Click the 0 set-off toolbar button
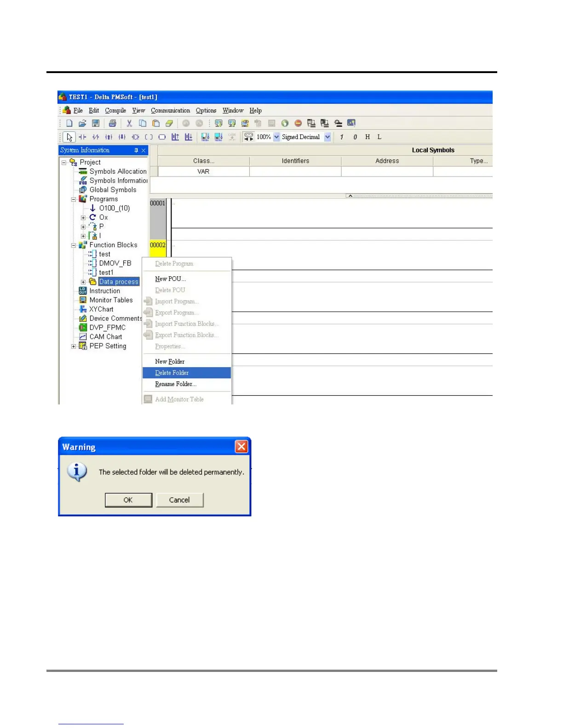Screen dimensions: 563x728 (x=355, y=137)
